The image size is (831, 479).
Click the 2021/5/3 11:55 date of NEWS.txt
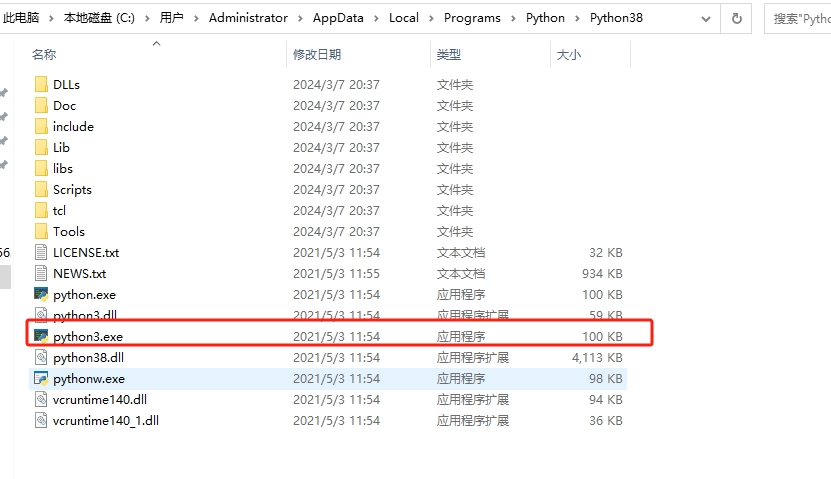coord(336,274)
